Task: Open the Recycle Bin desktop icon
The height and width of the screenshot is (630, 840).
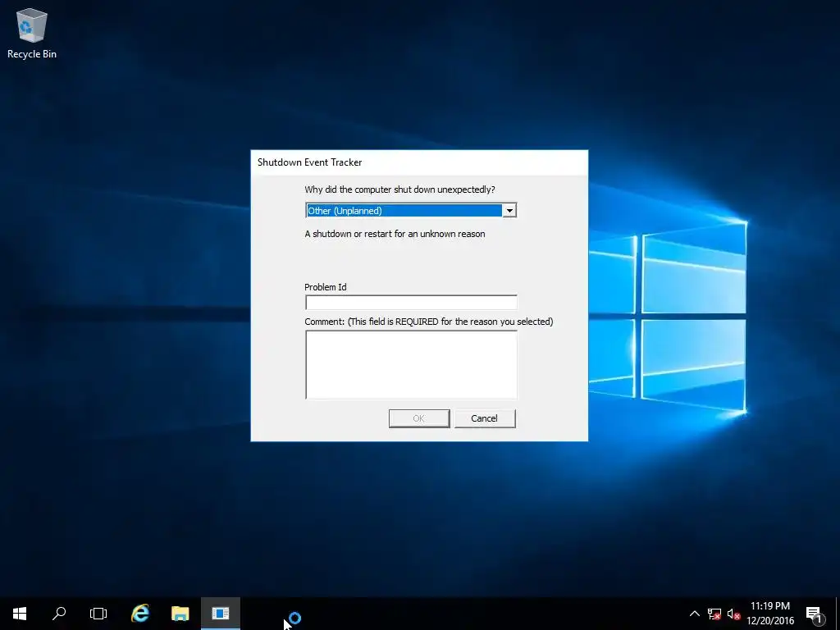Action: 32,33
